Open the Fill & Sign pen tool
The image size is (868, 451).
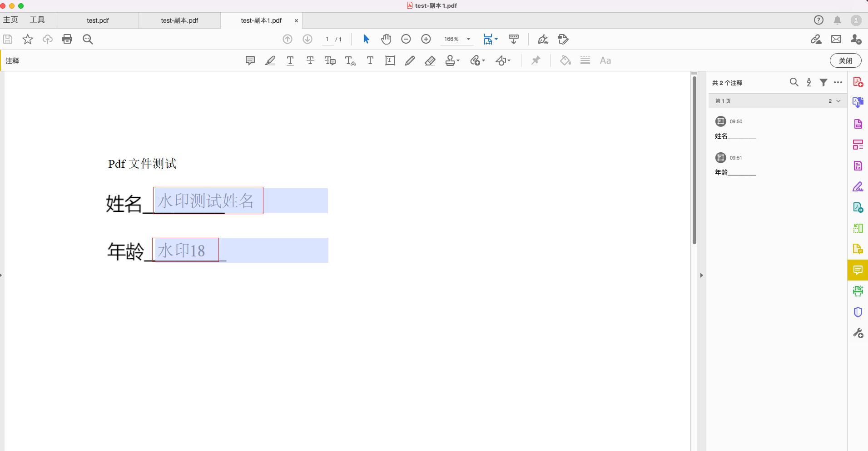tap(543, 39)
